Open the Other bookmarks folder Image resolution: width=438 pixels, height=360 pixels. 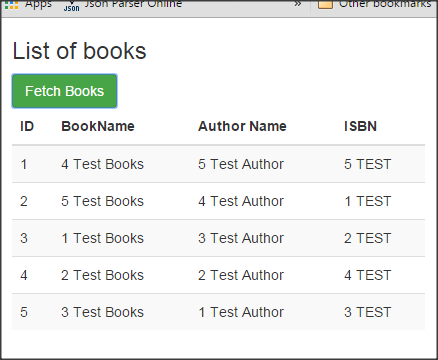(x=375, y=4)
